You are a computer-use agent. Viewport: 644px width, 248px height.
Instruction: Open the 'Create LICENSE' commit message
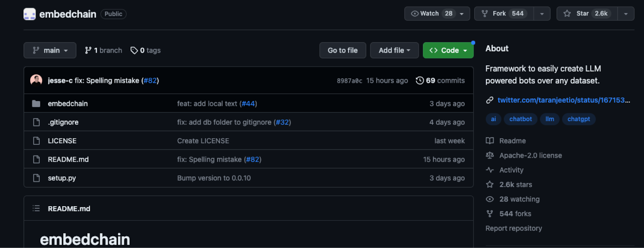click(x=203, y=141)
